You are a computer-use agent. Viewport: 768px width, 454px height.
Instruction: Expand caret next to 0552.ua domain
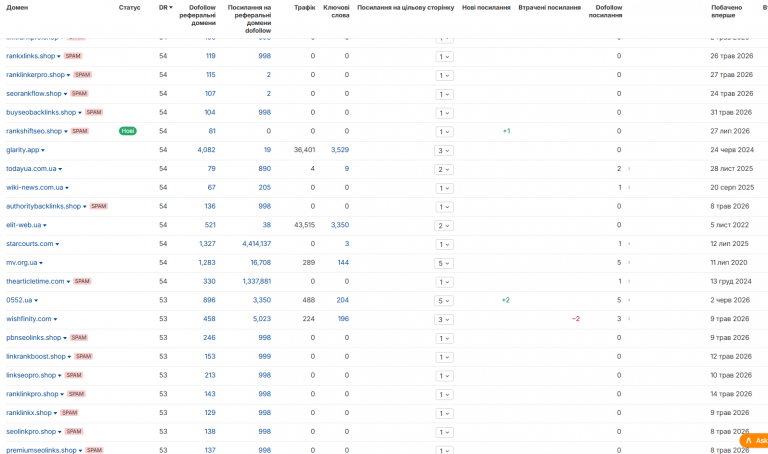pos(36,301)
